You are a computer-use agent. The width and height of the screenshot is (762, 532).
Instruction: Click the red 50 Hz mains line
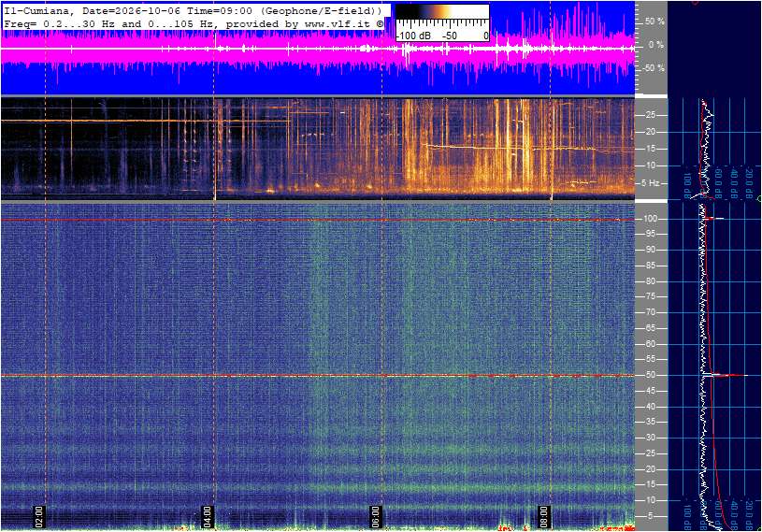317,376
